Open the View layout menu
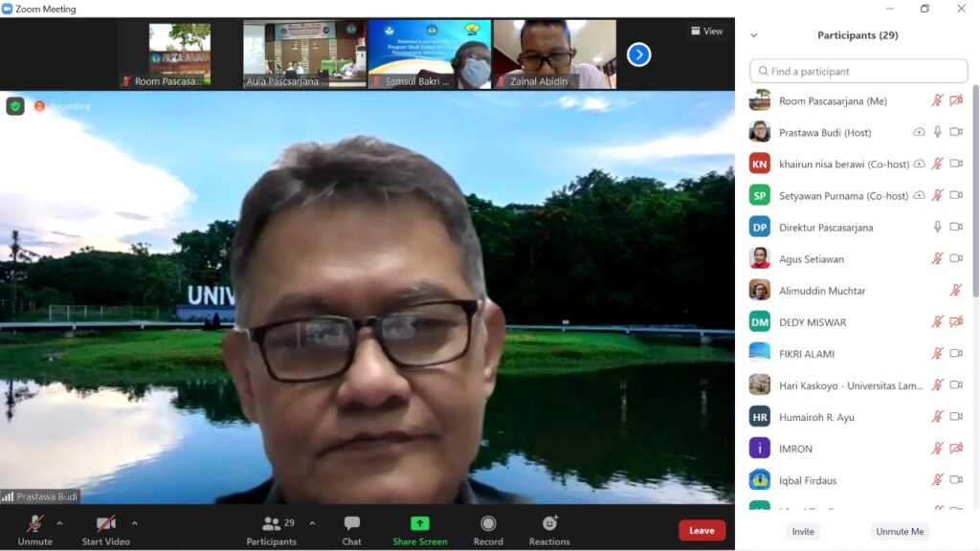This screenshot has width=980, height=551. pos(707,31)
